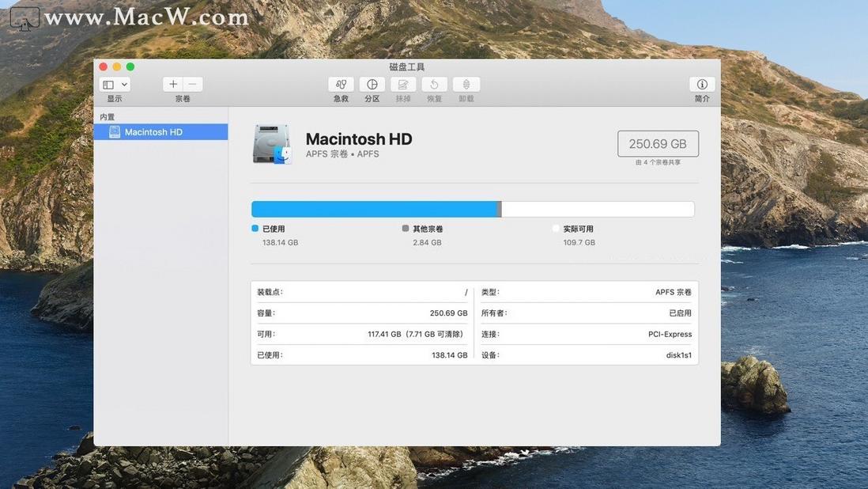868x489 pixels.
Task: Click the 'APFS 宗卷 • APFS' subtitle
Action: (342, 154)
